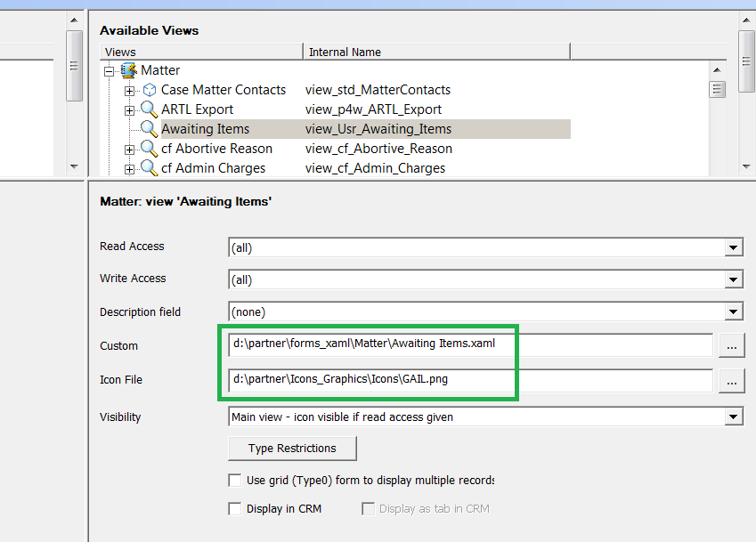The width and height of the screenshot is (756, 542).
Task: Click the Case Matter Contacts cube icon
Action: pos(150,90)
